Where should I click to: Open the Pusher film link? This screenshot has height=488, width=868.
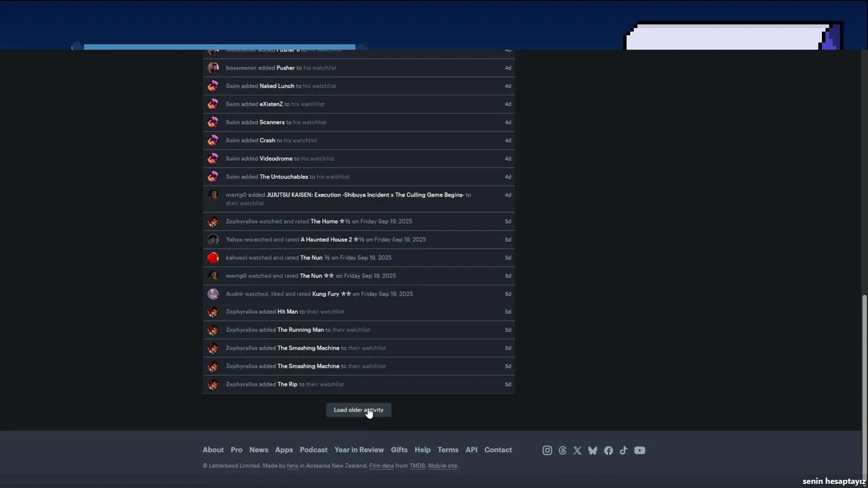(285, 68)
